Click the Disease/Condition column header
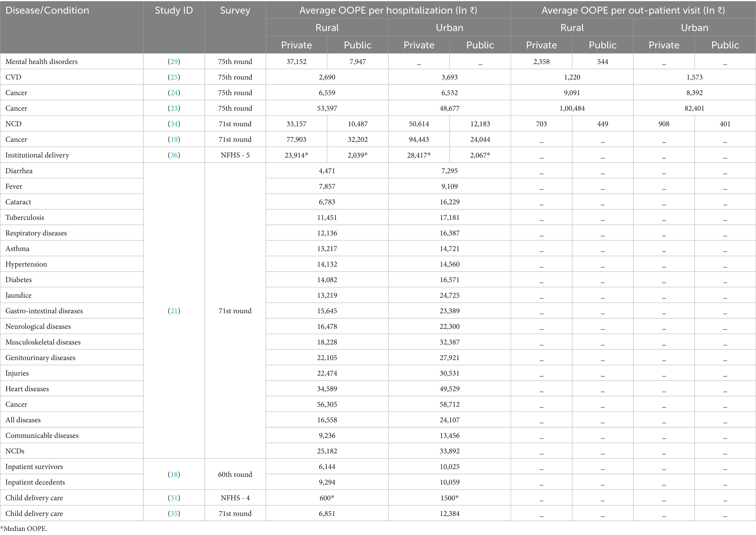 (x=47, y=10)
